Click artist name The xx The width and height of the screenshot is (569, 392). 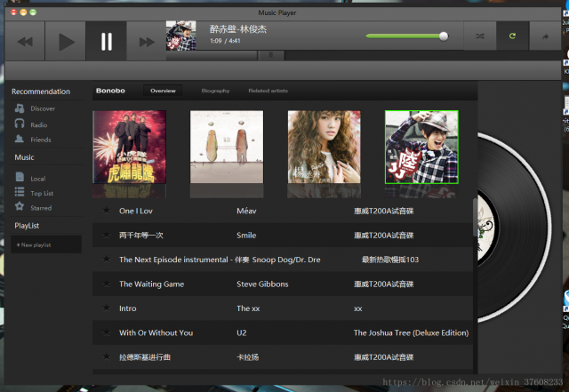tap(248, 308)
